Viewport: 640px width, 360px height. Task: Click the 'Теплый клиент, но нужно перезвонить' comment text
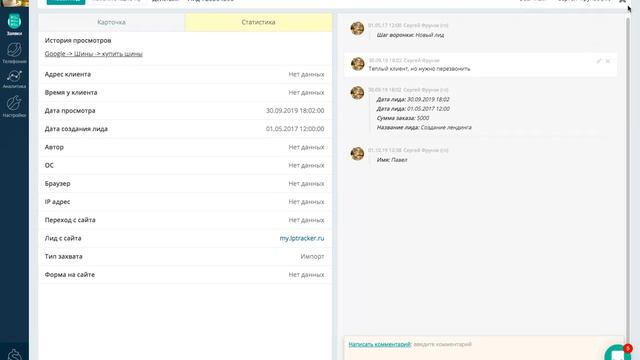(419, 69)
